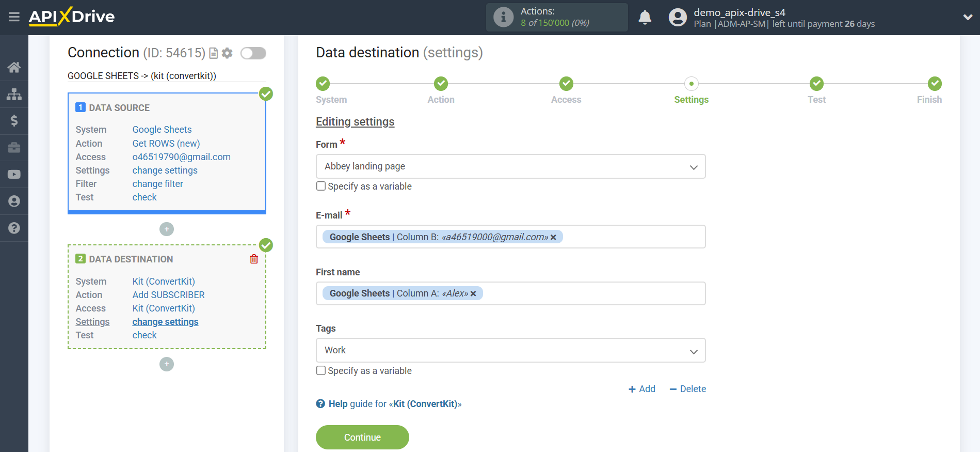980x452 pixels.
Task: Delete the Data Destination block trash icon
Action: pyautogui.click(x=254, y=259)
